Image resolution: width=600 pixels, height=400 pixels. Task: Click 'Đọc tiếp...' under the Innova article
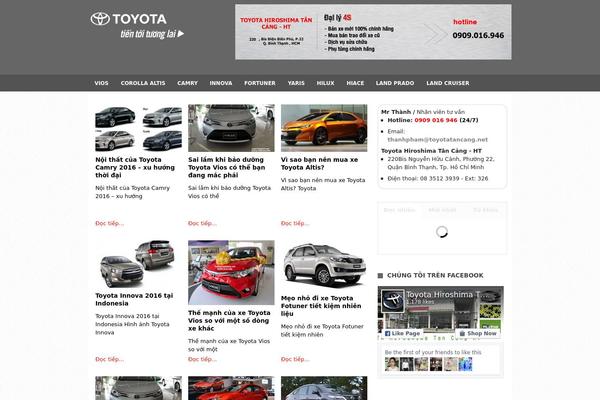(x=109, y=359)
